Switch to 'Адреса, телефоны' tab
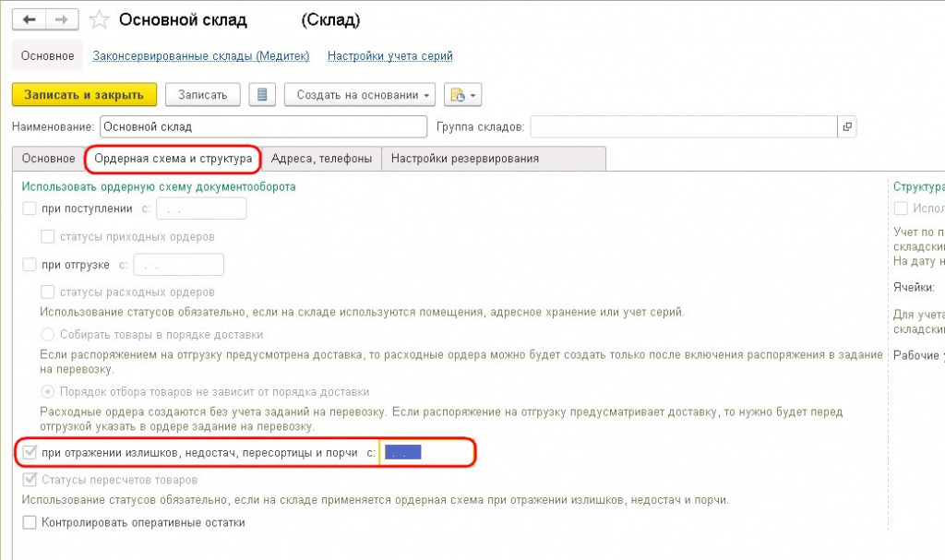Viewport: 945px width, 560px height. (x=321, y=159)
